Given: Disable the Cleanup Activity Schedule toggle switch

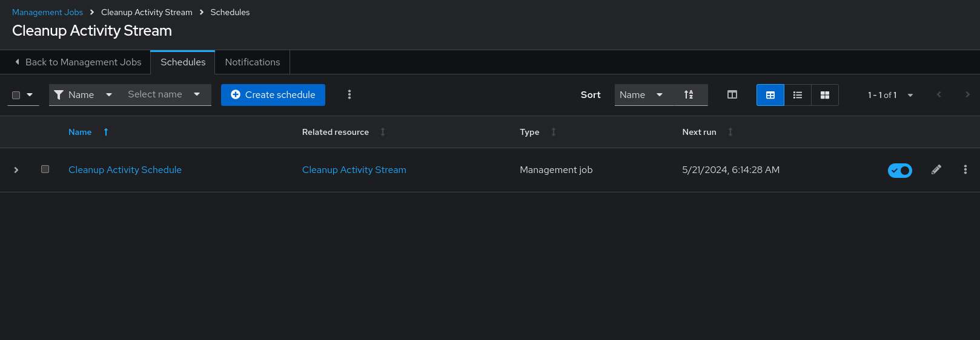Looking at the screenshot, I should [899, 171].
